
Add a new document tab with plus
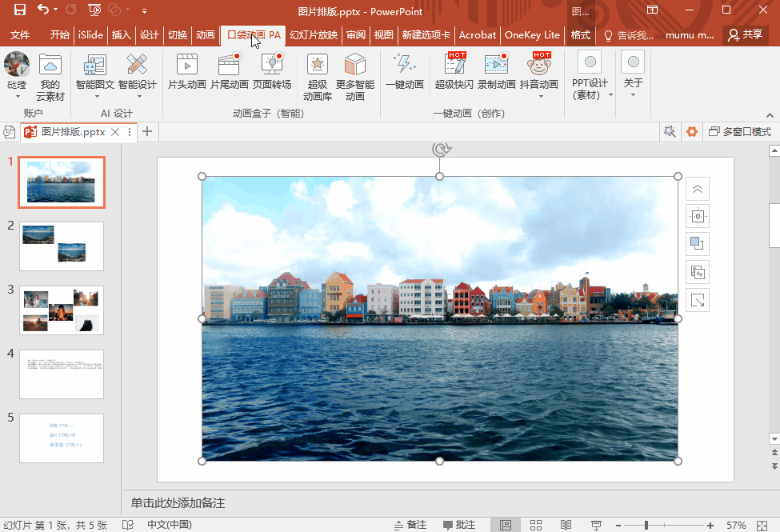146,131
